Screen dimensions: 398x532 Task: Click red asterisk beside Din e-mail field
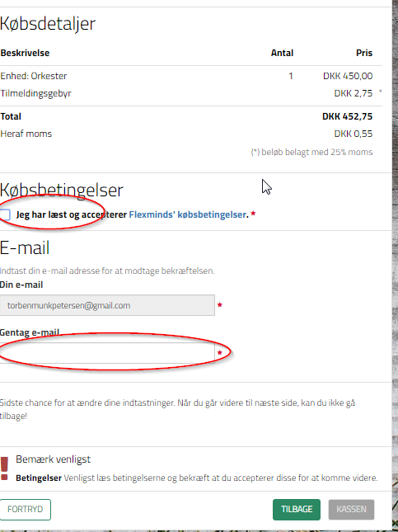click(220, 304)
